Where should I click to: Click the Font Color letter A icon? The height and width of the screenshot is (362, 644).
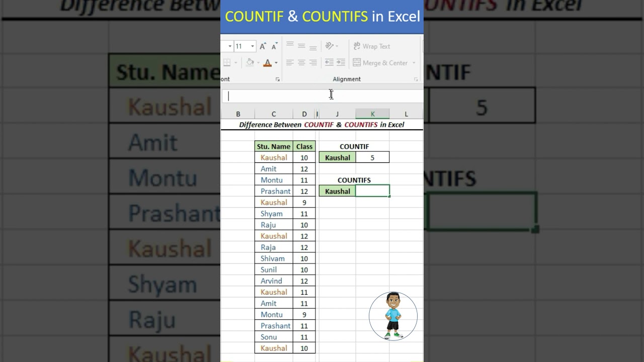pyautogui.click(x=268, y=63)
